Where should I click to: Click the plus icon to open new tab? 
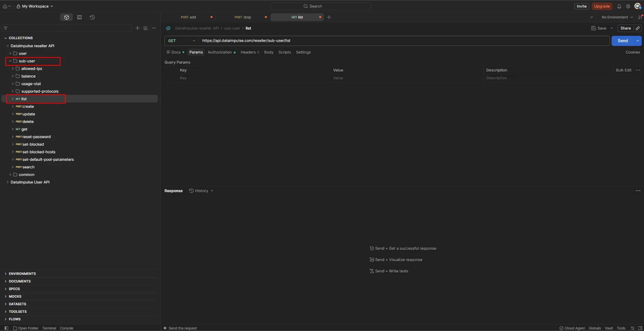click(x=329, y=17)
